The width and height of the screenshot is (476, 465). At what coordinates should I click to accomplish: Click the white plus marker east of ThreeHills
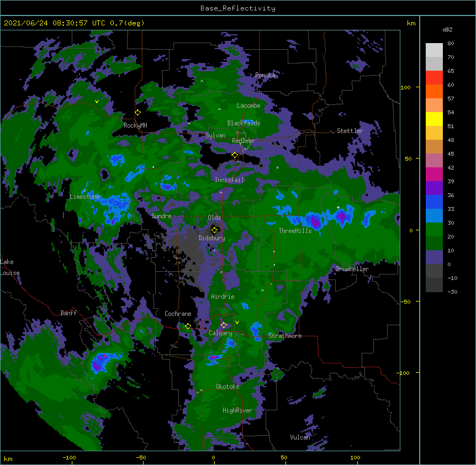click(338, 207)
